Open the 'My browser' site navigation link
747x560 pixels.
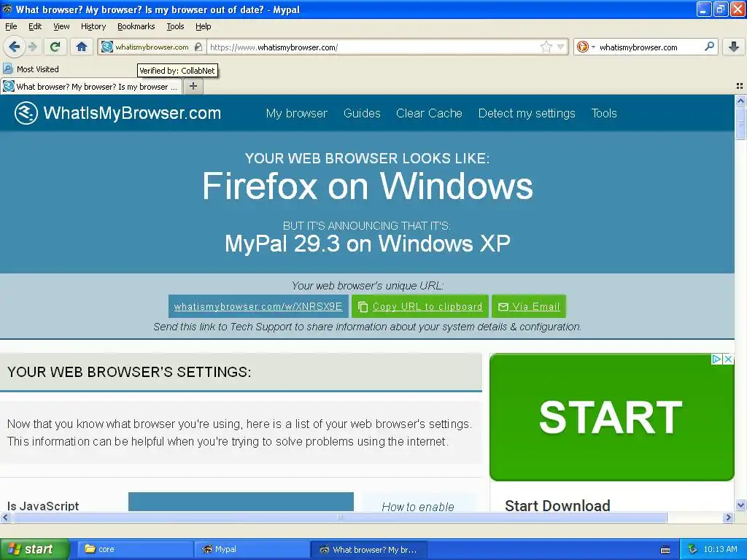[297, 113]
